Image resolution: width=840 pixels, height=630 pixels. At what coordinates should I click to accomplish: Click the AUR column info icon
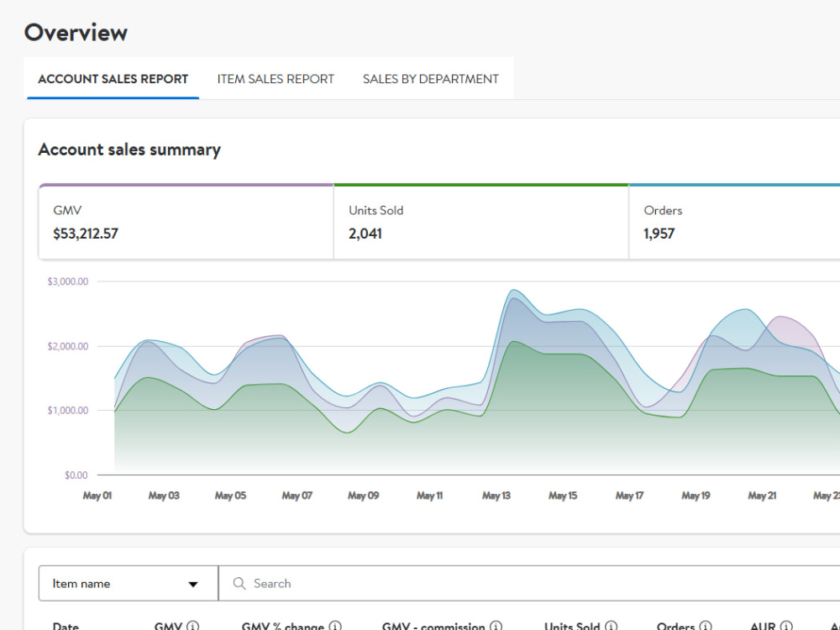(x=786, y=626)
